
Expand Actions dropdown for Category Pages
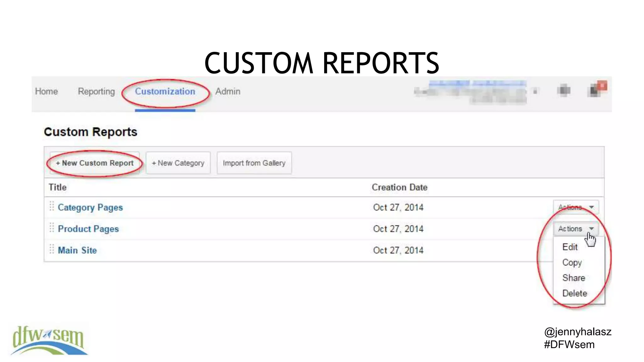click(576, 207)
